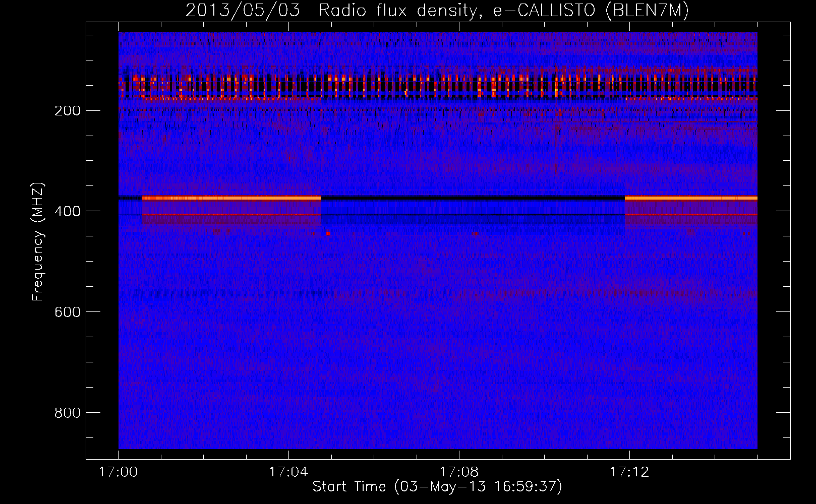
Task: Click the 400 frequency tick label
Action: [68, 212]
